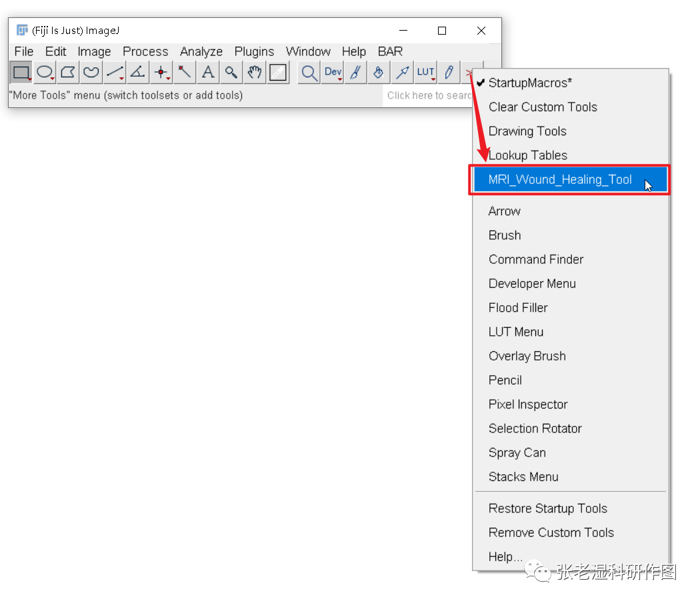Click Remove Custom Tools
The image size is (700, 603).
(x=571, y=532)
